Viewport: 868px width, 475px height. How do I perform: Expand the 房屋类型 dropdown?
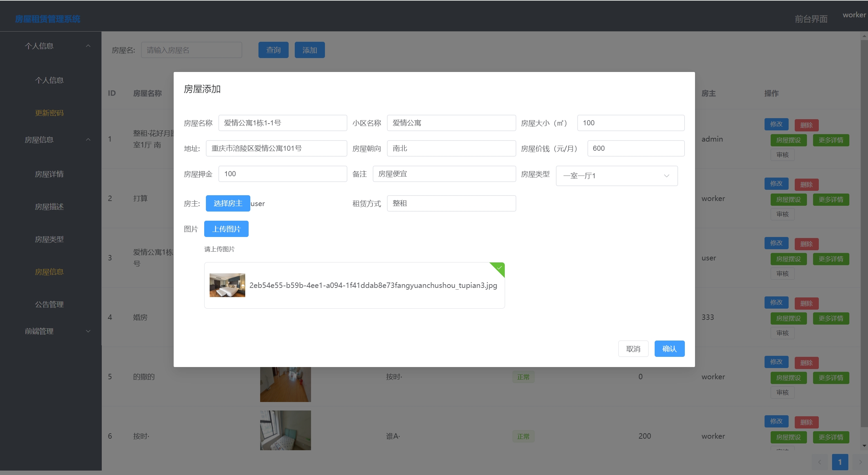616,176
